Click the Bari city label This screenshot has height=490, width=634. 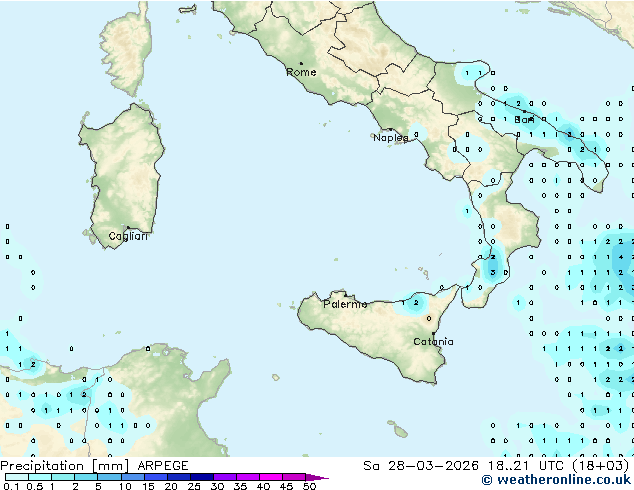[524, 120]
